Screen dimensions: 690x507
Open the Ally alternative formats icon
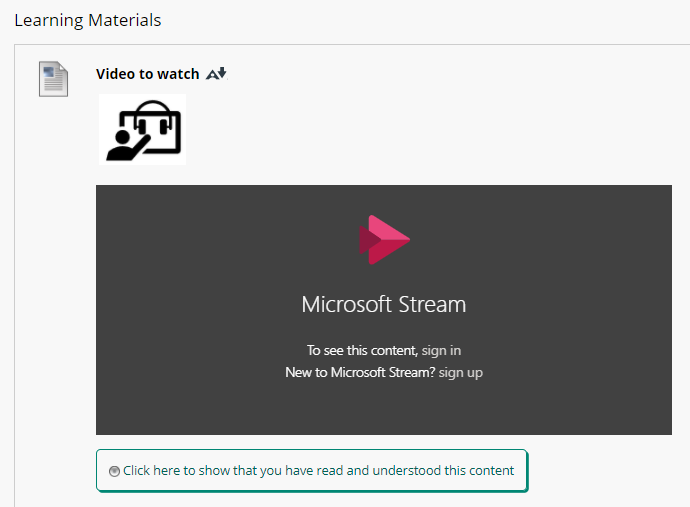point(216,73)
